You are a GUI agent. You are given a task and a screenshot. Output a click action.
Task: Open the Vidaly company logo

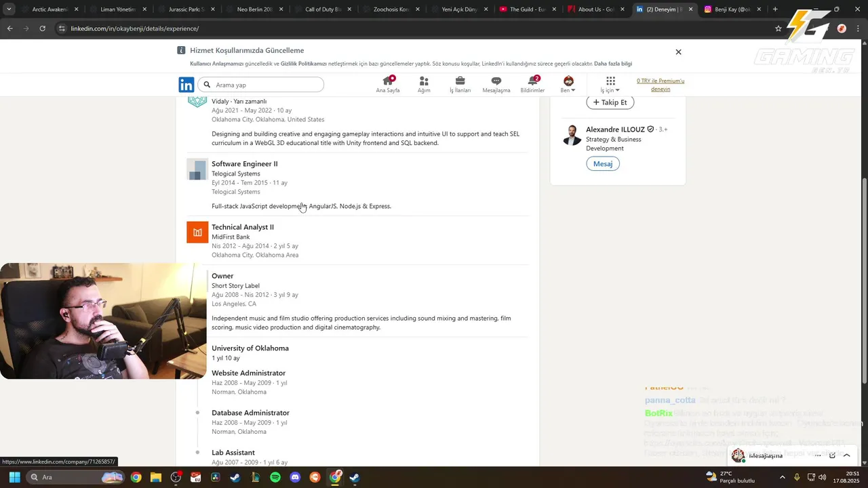197,102
